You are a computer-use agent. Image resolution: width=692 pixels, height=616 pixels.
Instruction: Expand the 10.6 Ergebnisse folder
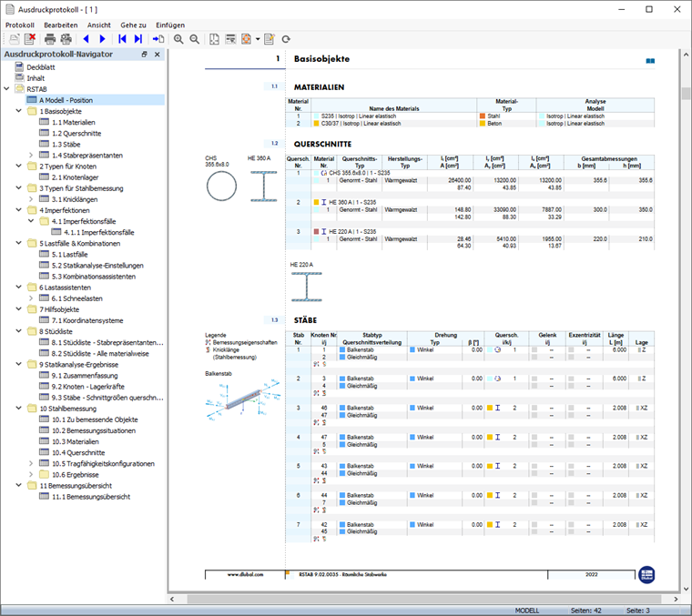click(31, 474)
